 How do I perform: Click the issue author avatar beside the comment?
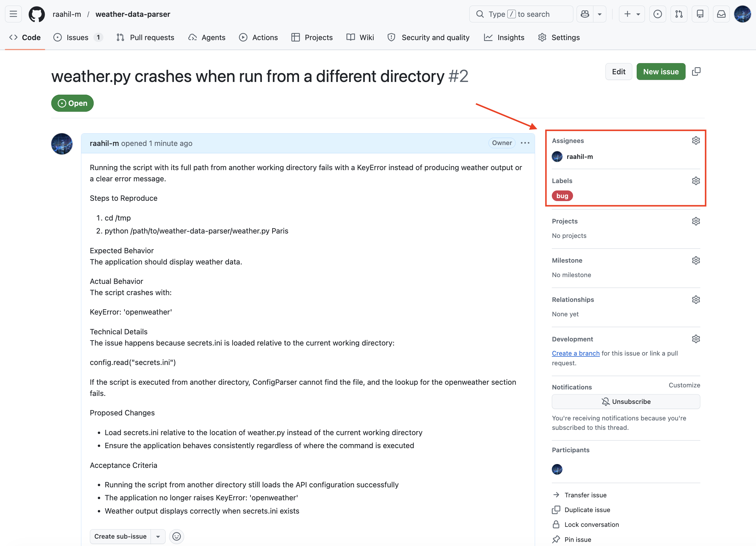(x=62, y=144)
